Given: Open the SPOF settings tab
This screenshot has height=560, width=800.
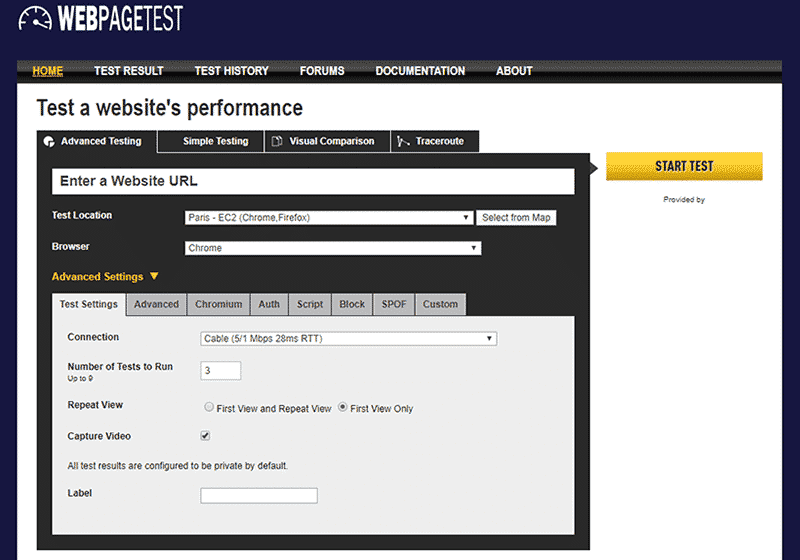Looking at the screenshot, I should tap(394, 304).
